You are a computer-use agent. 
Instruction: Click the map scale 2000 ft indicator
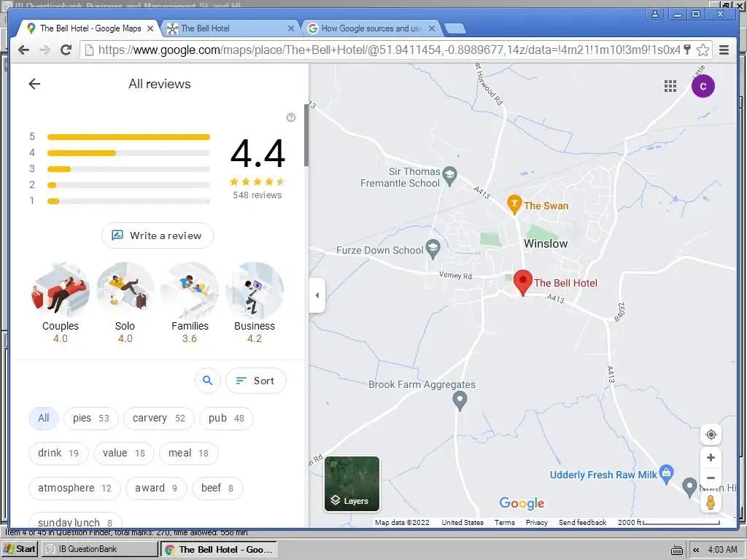point(668,522)
